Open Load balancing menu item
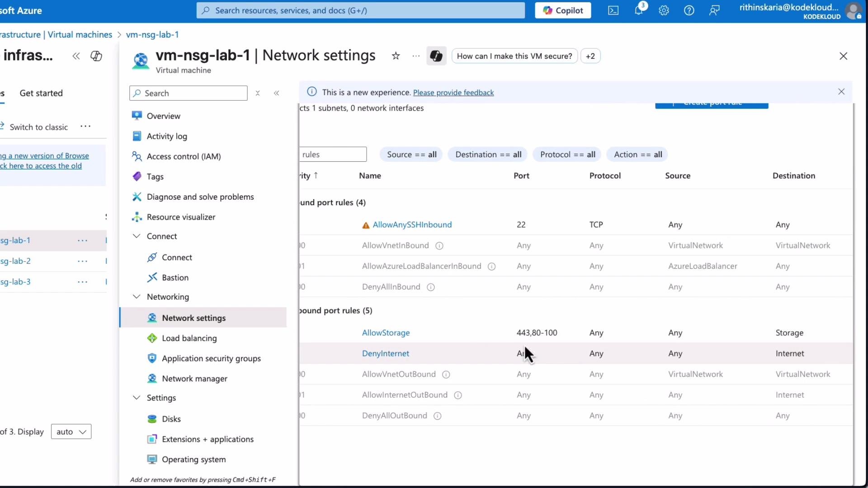 [189, 338]
